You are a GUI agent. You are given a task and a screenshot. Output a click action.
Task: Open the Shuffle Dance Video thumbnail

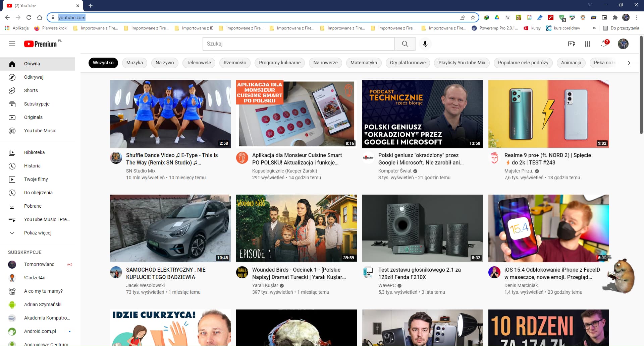170,114
